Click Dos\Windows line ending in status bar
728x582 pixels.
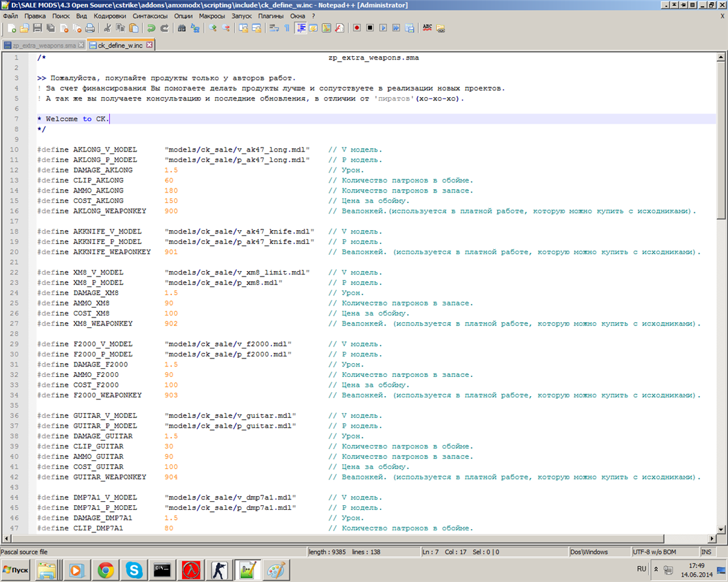click(589, 552)
